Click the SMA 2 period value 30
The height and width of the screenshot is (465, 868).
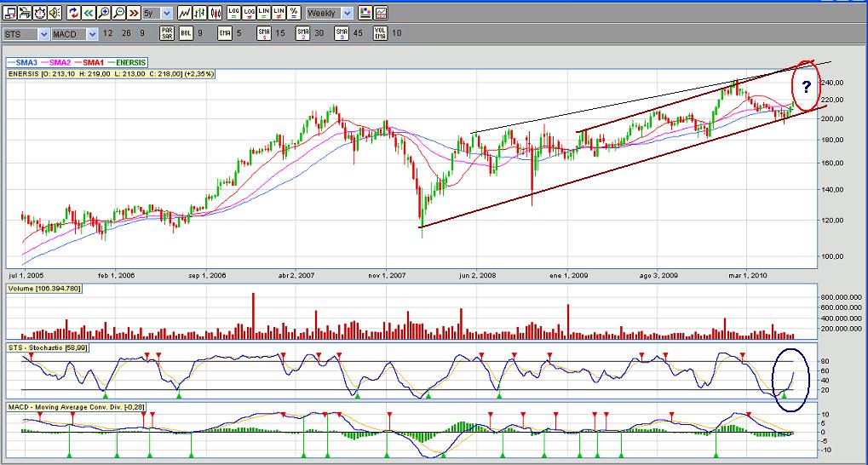319,33
